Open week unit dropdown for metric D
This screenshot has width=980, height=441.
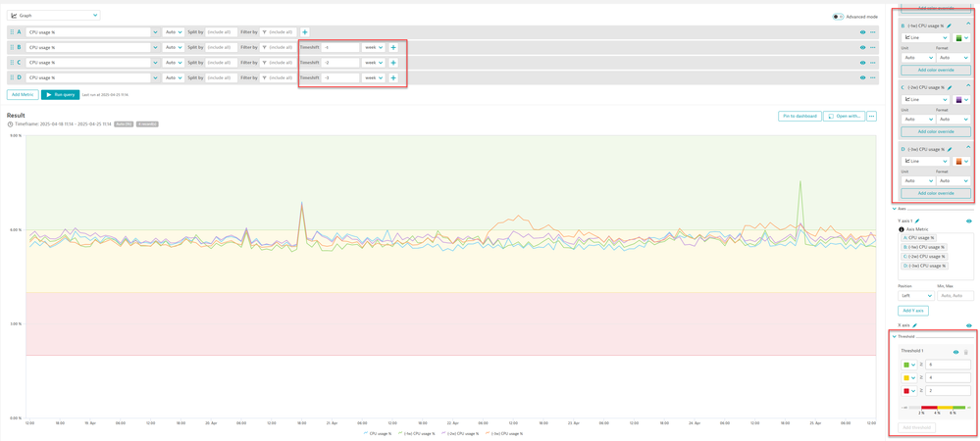[374, 77]
